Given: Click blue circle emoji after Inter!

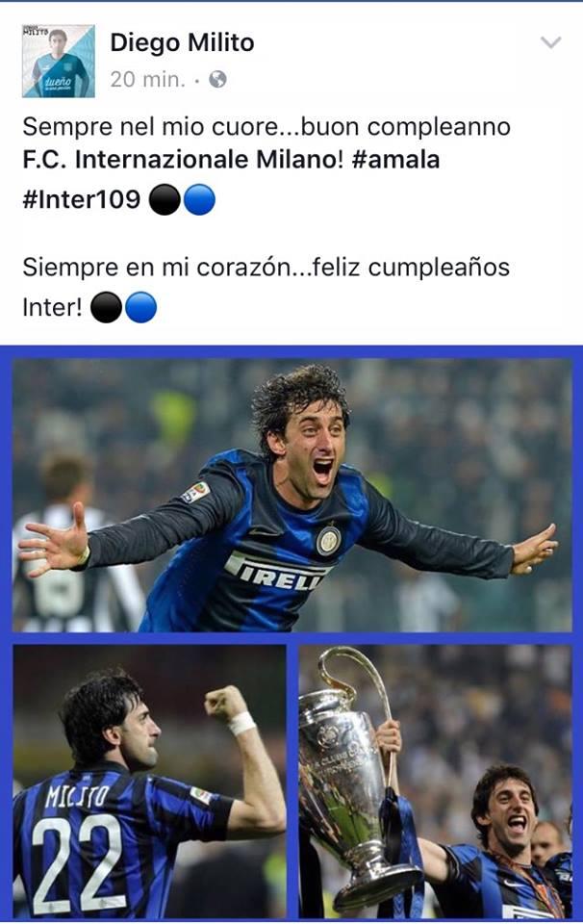Looking at the screenshot, I should point(141,308).
